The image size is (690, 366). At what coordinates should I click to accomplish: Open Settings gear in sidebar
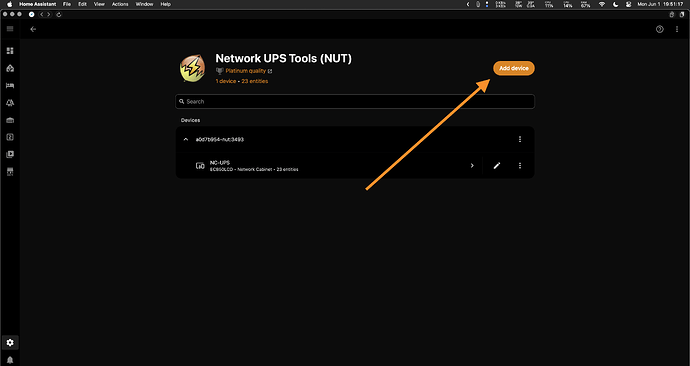click(x=10, y=342)
